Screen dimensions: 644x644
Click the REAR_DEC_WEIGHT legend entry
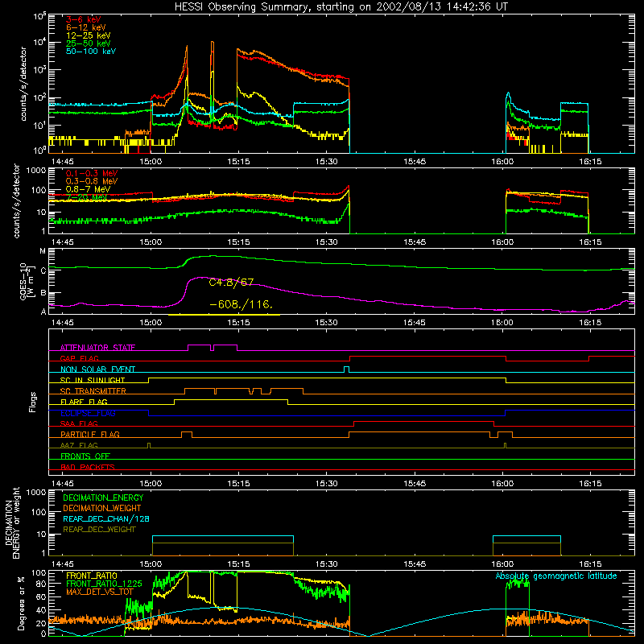point(99,530)
